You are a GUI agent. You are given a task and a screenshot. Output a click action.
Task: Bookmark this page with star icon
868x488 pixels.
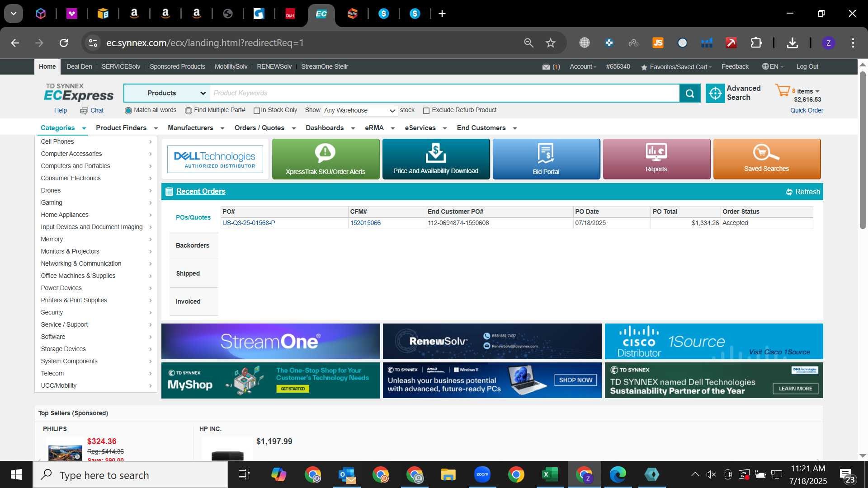click(x=550, y=43)
